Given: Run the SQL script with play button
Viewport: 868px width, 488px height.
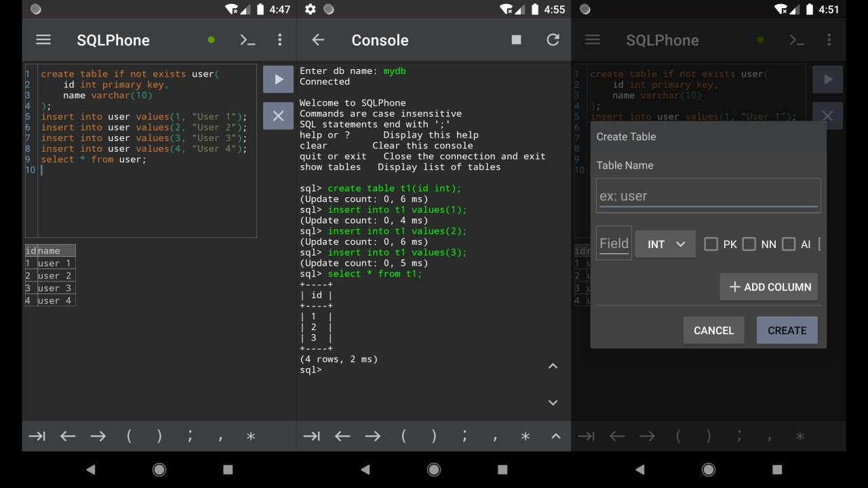Looking at the screenshot, I should click(x=278, y=79).
